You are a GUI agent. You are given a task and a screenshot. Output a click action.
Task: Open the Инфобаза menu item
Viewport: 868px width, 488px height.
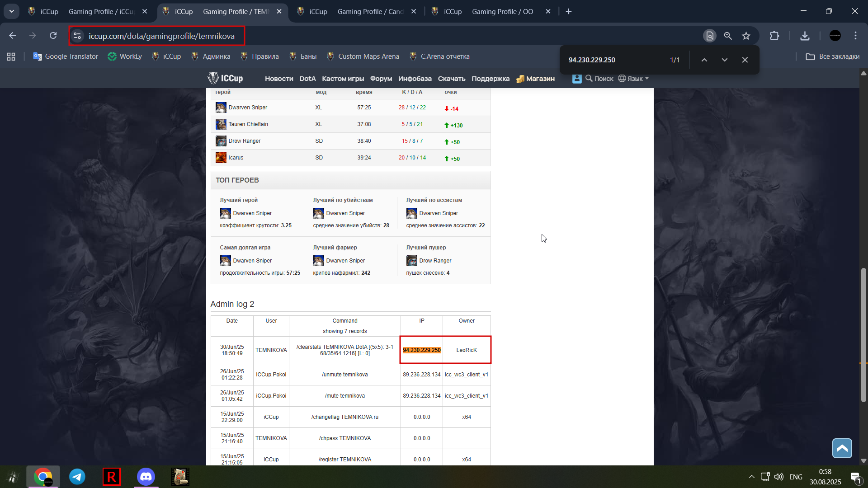[x=415, y=79]
